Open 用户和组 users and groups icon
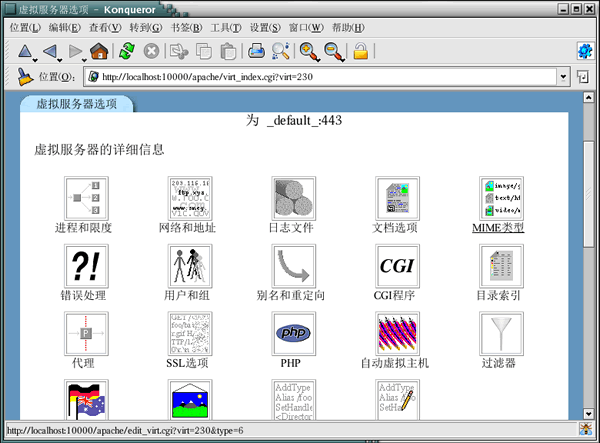 tap(190, 266)
